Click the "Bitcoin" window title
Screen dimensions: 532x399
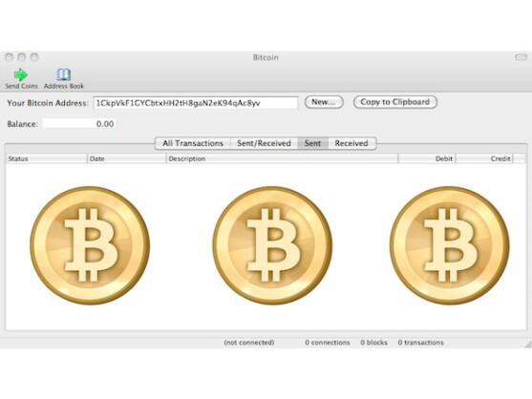[266, 57]
